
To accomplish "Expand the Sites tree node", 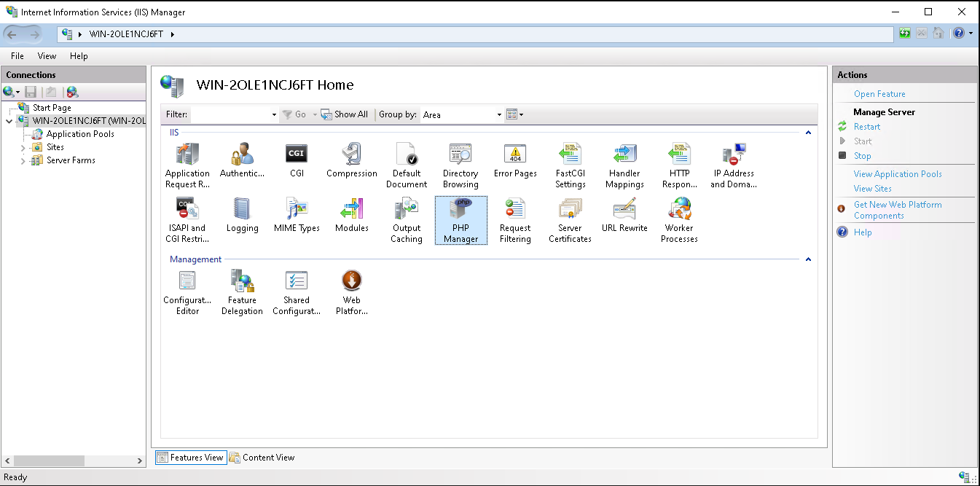I will click(23, 147).
